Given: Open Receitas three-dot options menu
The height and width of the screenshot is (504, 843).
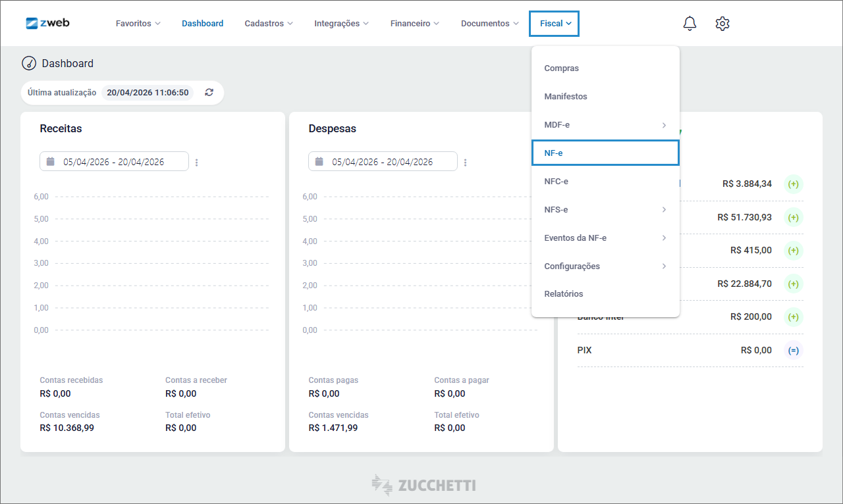Looking at the screenshot, I should point(197,162).
